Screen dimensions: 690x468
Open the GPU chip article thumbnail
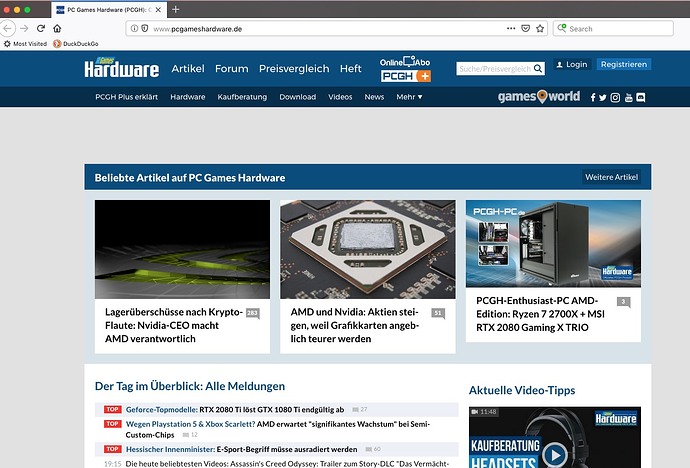368,249
